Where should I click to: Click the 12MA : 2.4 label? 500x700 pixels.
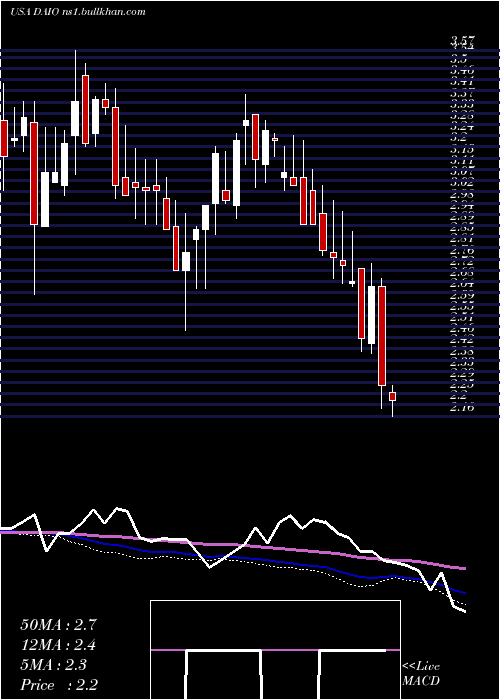point(58,645)
